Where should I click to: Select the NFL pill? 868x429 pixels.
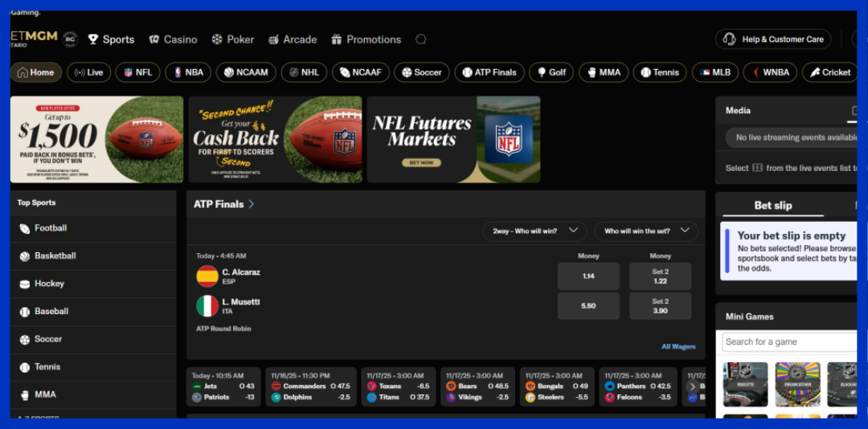[x=138, y=72]
